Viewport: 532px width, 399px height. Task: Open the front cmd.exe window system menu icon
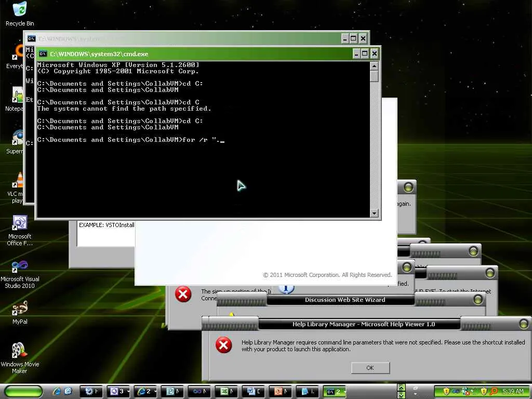[43, 54]
